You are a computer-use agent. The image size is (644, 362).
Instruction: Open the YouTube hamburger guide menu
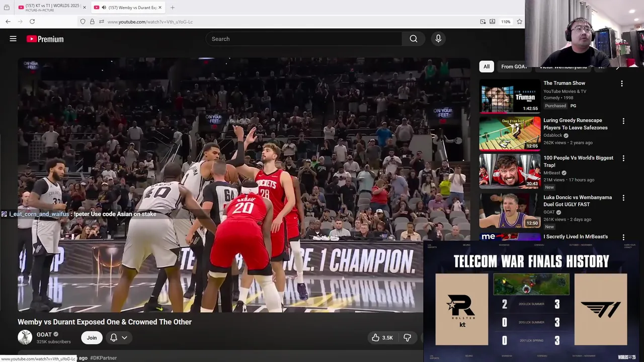(x=13, y=39)
